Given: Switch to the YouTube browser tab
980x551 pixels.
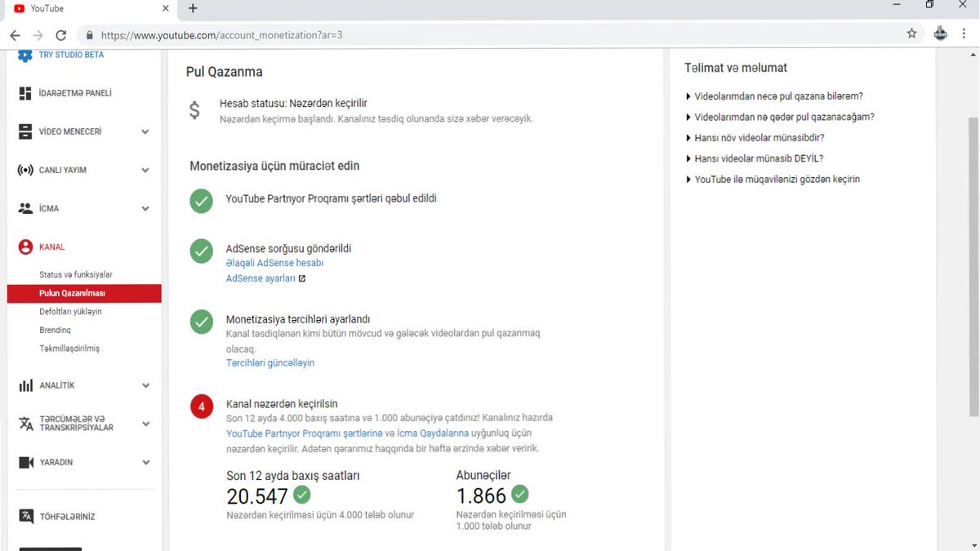Looking at the screenshot, I should pyautogui.click(x=90, y=9).
